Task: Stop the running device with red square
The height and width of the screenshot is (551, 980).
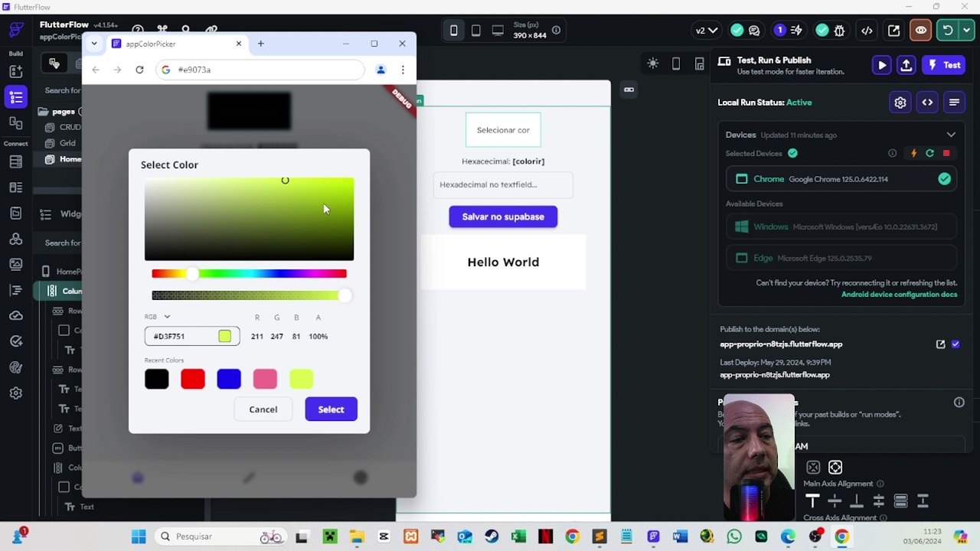Action: [x=946, y=153]
